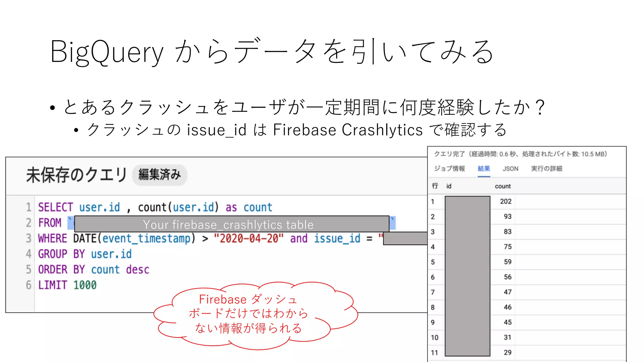Click the firebase_crashlytics table placeholder

click(x=232, y=224)
